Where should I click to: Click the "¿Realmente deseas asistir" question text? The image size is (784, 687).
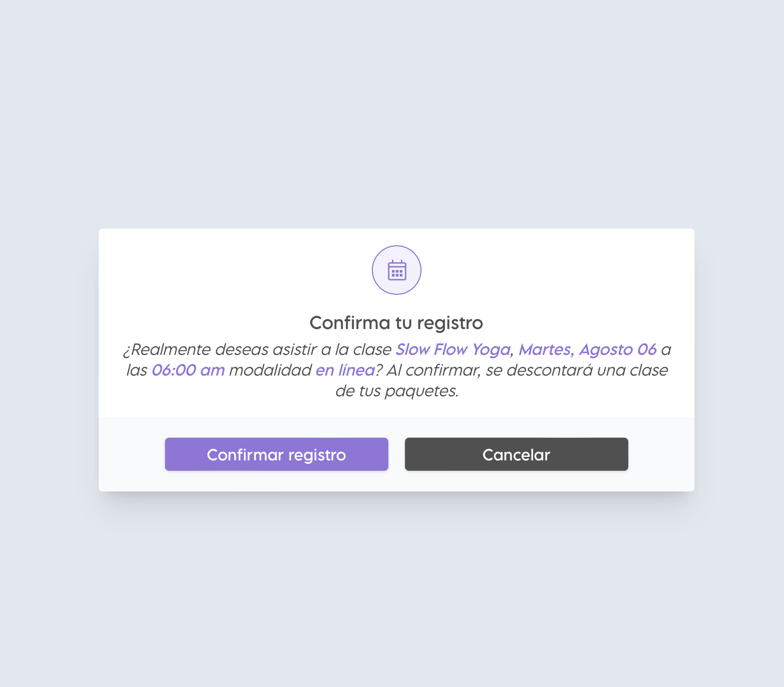[219, 350]
